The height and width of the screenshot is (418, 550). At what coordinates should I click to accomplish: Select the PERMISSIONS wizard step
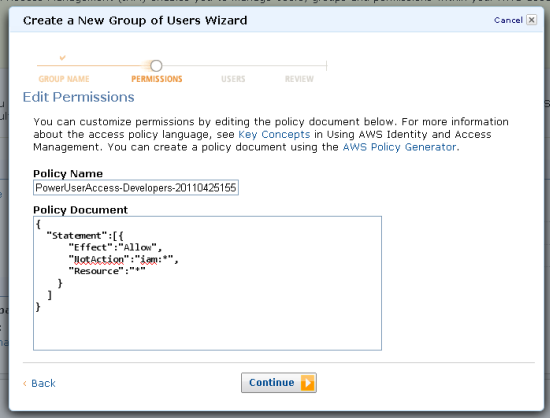pos(157,79)
